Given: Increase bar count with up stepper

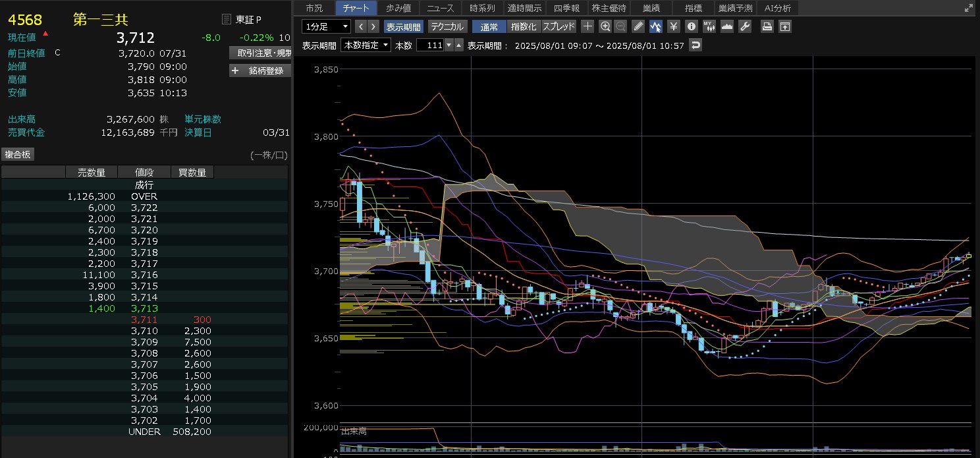Looking at the screenshot, I should [x=459, y=45].
